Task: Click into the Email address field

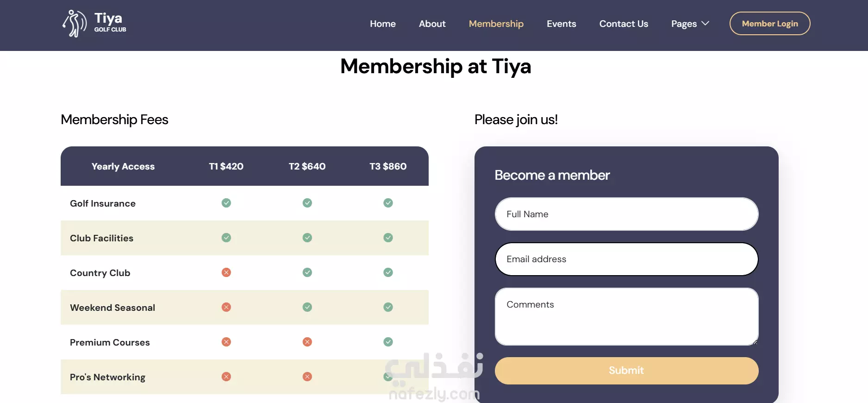Action: point(626,259)
